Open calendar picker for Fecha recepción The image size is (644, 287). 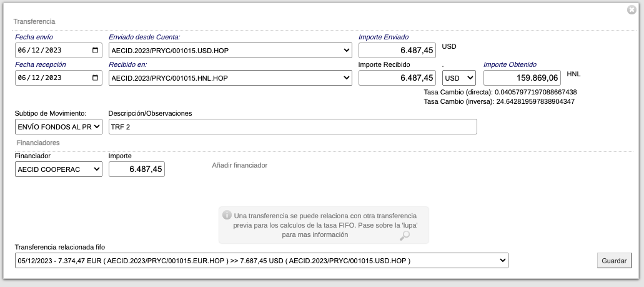(95, 78)
